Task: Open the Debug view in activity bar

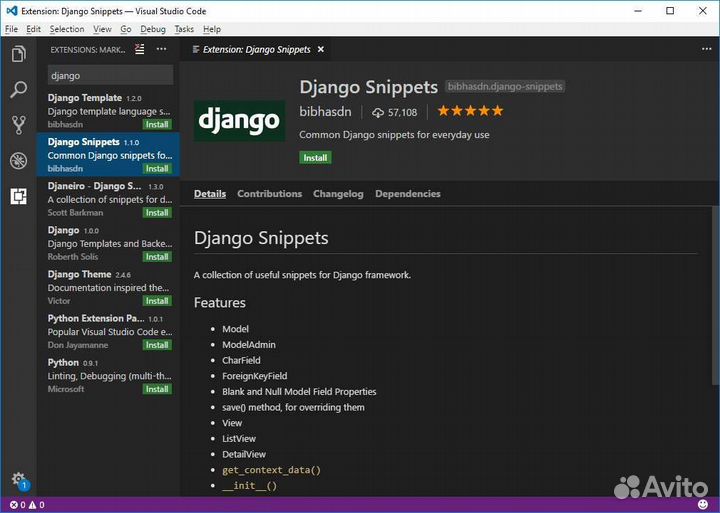Action: pyautogui.click(x=18, y=161)
